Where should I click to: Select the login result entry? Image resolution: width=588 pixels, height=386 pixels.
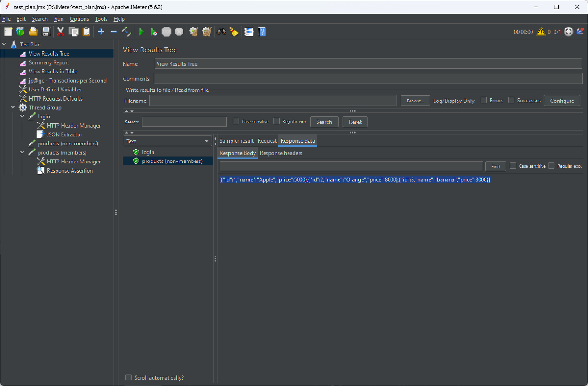pos(148,152)
